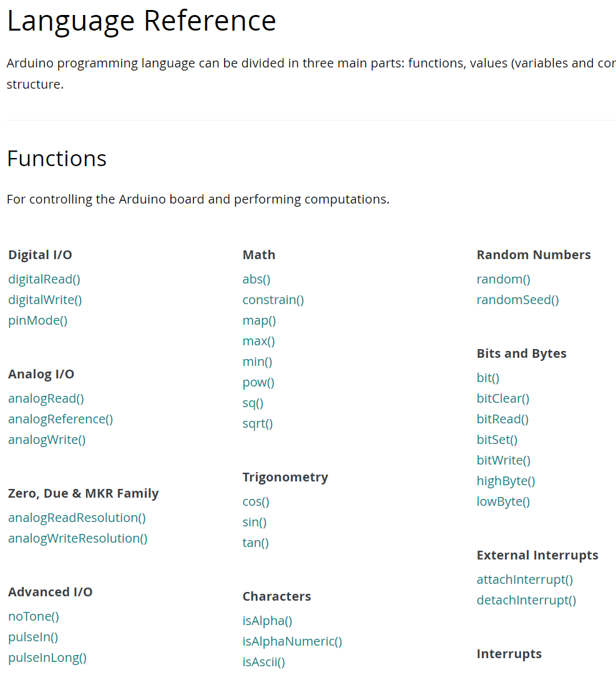Image resolution: width=616 pixels, height=680 pixels.
Task: Go to the cos() trigonometry link
Action: point(256,501)
